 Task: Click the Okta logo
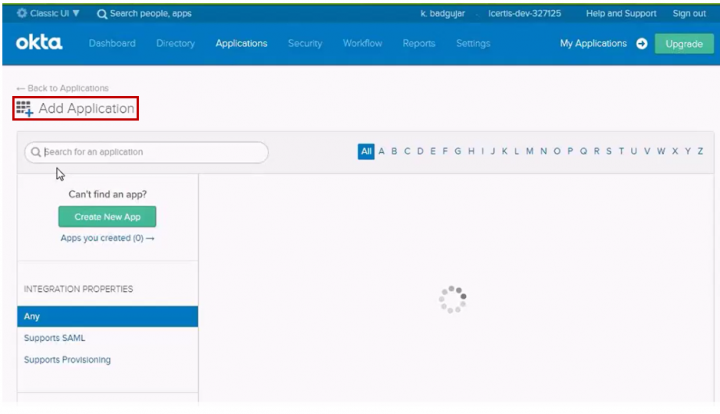coord(39,43)
